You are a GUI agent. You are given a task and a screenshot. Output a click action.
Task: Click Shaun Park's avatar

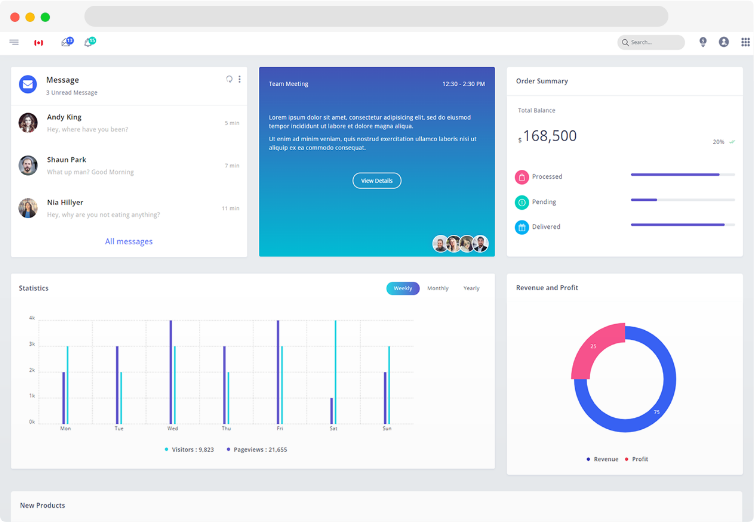(x=28, y=164)
